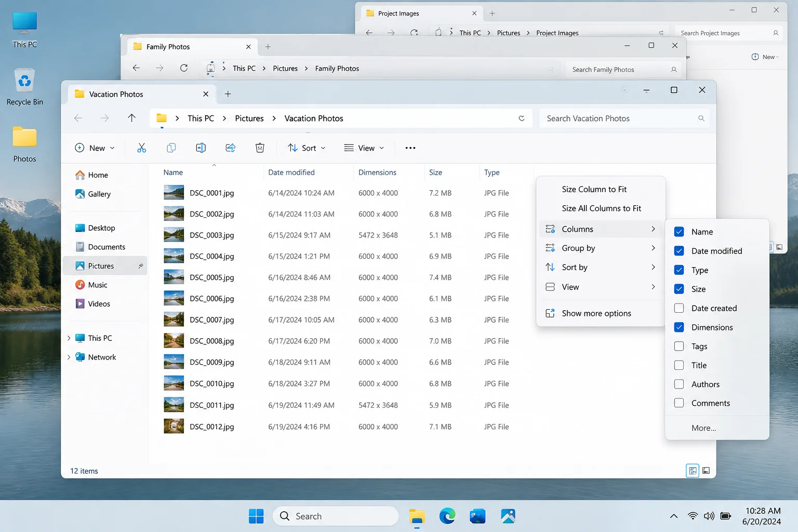The width and height of the screenshot is (798, 532).
Task: Open Recycle Bin desktop icon
Action: (25, 87)
